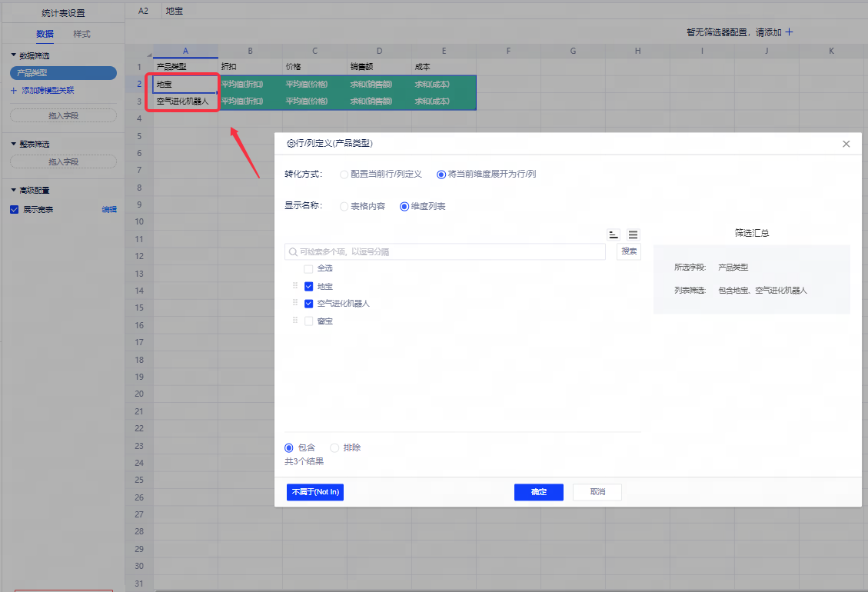Click the sort order icon above search
The height and width of the screenshot is (592, 868).
click(x=614, y=234)
